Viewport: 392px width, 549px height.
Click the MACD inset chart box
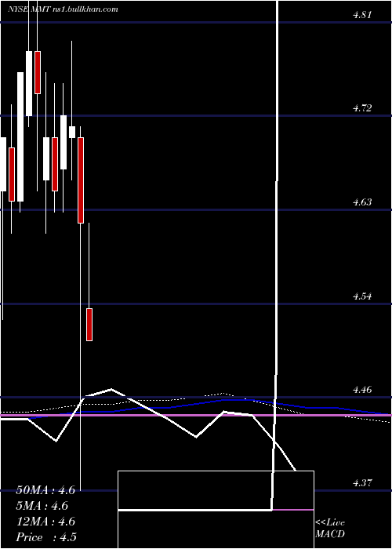point(216,510)
